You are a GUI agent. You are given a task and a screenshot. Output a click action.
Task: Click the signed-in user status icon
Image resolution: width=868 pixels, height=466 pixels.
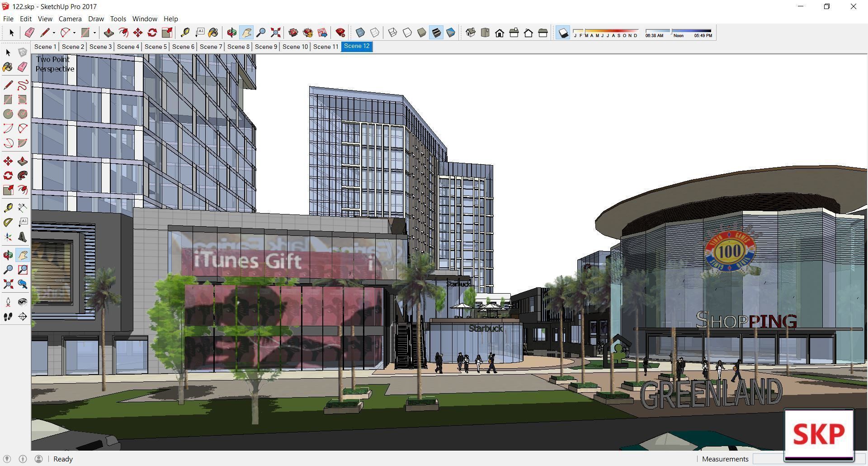pyautogui.click(x=39, y=459)
